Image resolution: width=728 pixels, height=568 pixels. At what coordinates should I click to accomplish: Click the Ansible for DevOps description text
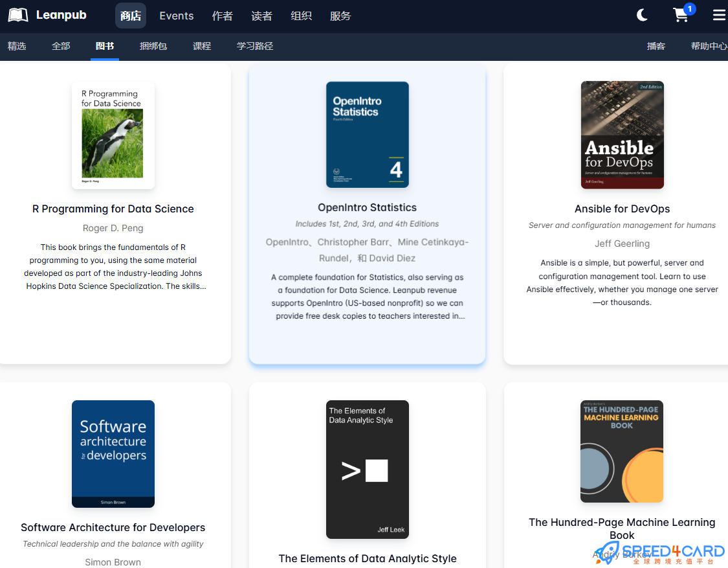coord(622,282)
